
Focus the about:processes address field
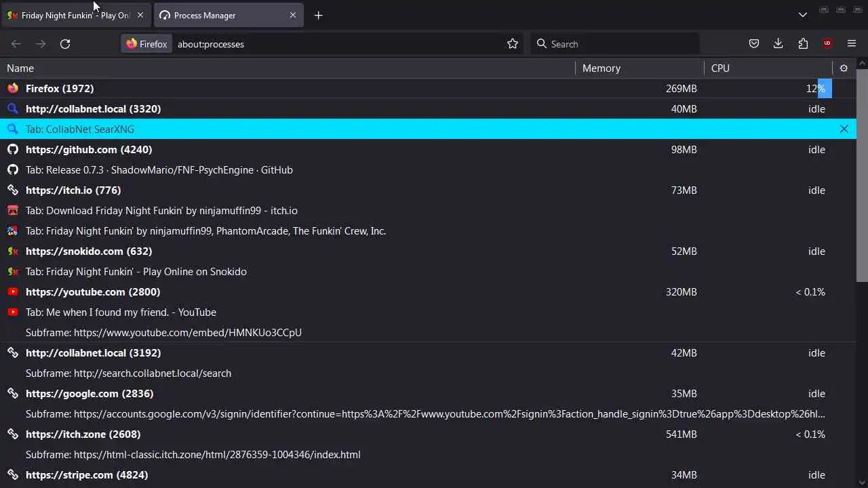[x=339, y=43]
